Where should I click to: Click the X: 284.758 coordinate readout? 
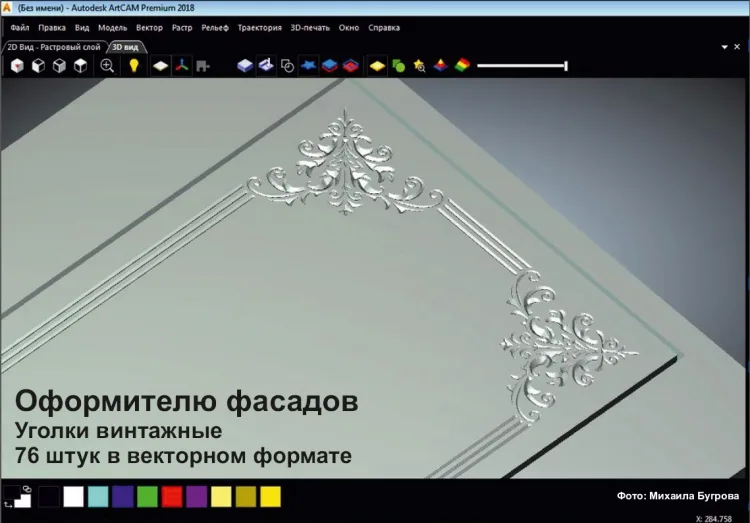pyautogui.click(x=714, y=519)
